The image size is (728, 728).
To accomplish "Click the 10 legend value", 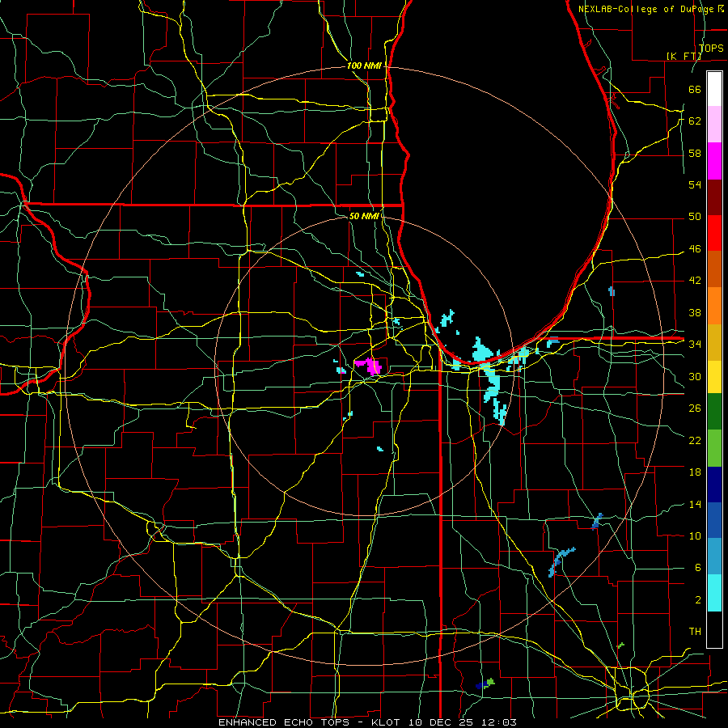I will point(695,536).
